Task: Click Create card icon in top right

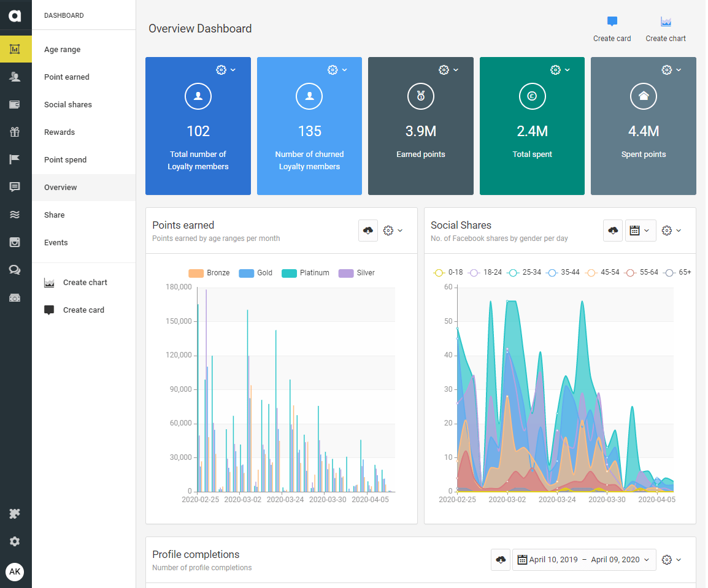Action: point(612,21)
